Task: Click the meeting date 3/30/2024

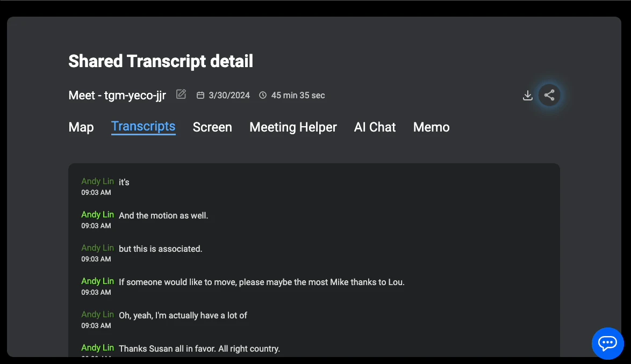Action: pyautogui.click(x=229, y=96)
